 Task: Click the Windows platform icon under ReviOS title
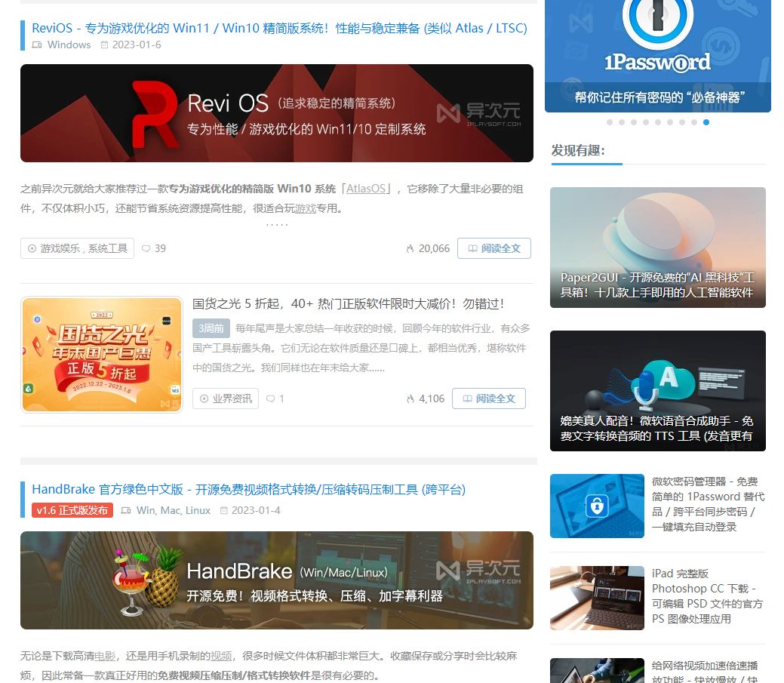(x=38, y=45)
